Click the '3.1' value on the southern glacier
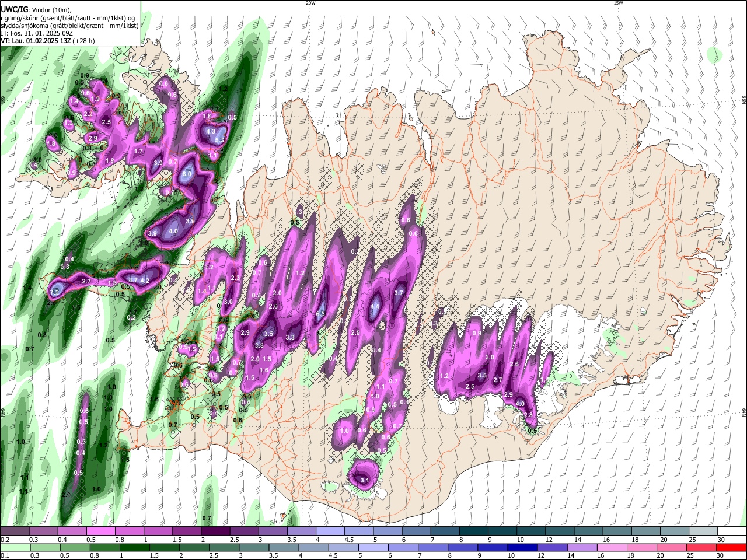The width and height of the screenshot is (747, 560). [x=365, y=480]
